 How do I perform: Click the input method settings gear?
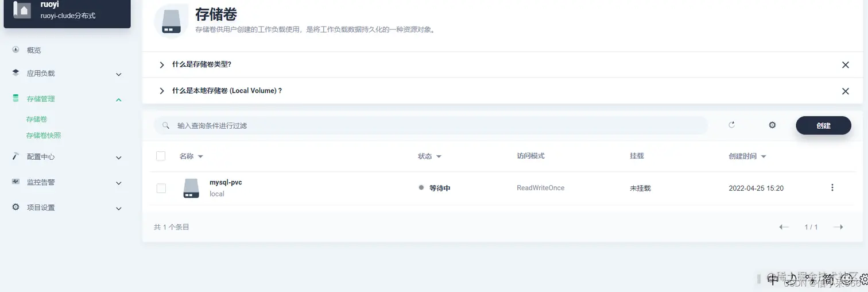pos(863,279)
